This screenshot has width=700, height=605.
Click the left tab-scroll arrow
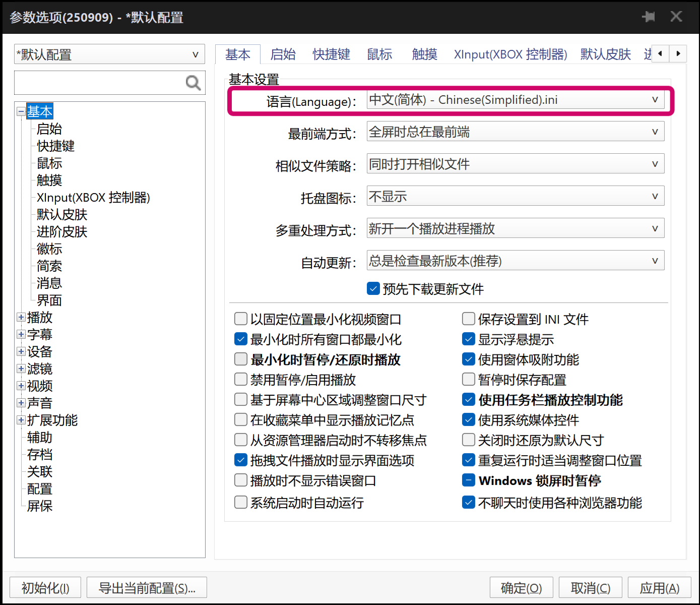pos(660,53)
